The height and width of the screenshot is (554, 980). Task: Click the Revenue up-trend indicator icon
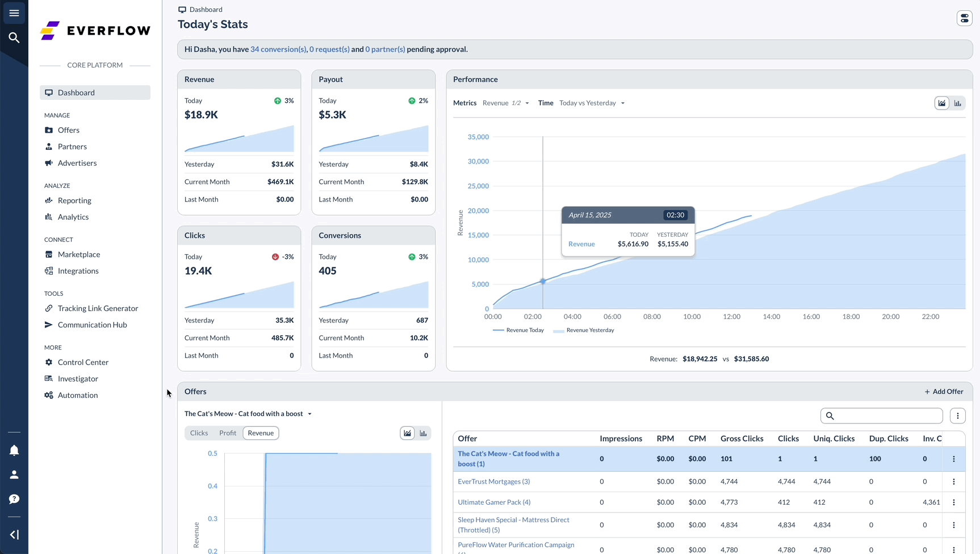(x=278, y=101)
